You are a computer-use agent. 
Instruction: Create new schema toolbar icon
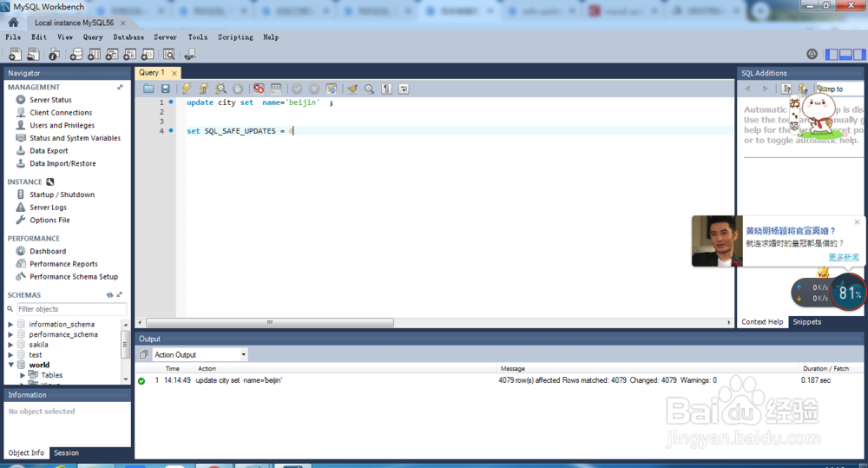tap(76, 55)
